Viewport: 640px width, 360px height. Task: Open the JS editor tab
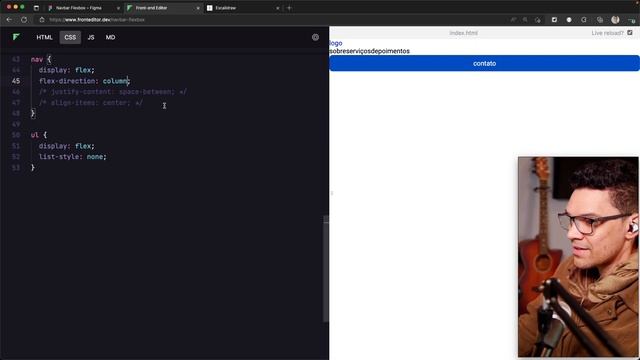point(91,37)
